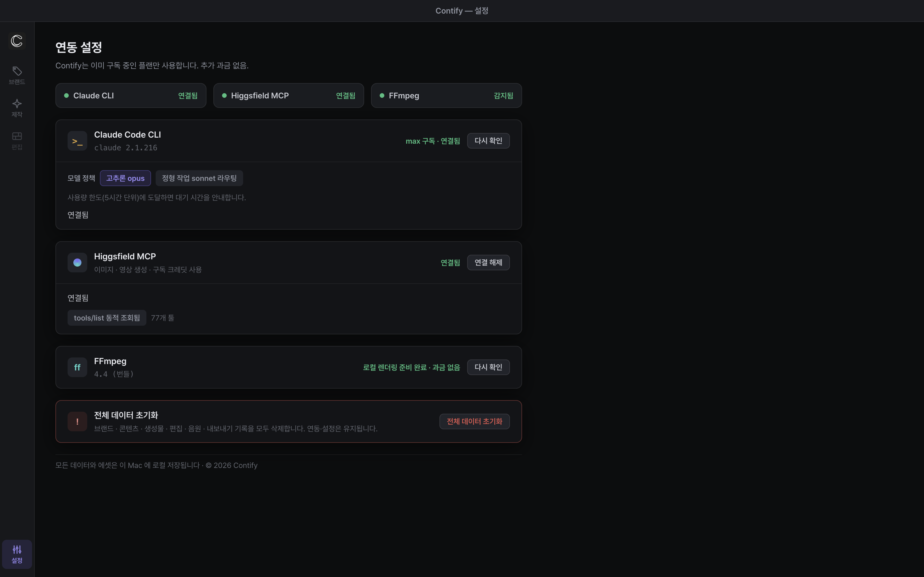Viewport: 924px width, 577px height.
Task: Select the 고추론 opus model policy chip
Action: (125, 178)
